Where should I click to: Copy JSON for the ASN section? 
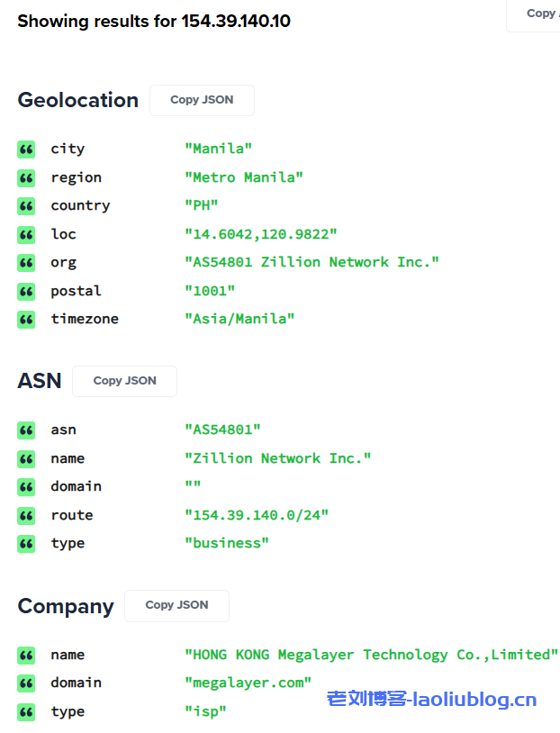pos(124,381)
